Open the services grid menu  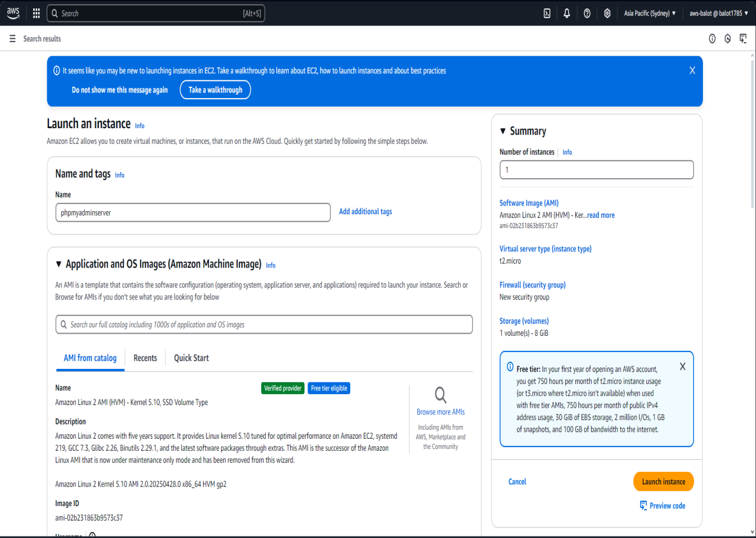tap(36, 13)
